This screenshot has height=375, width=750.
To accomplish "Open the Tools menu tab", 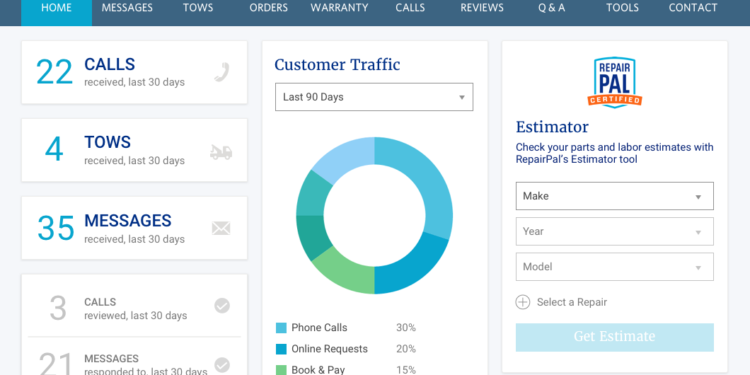I will coord(622,8).
